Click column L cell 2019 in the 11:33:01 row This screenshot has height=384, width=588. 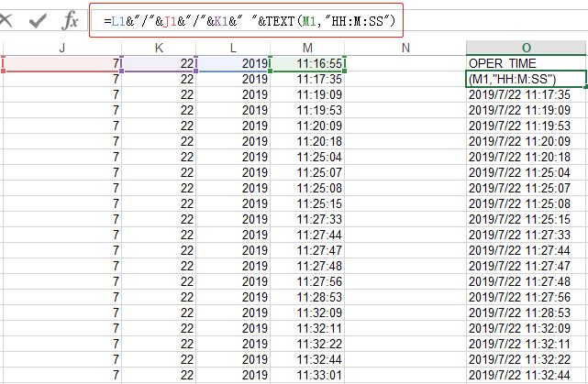[x=233, y=376]
